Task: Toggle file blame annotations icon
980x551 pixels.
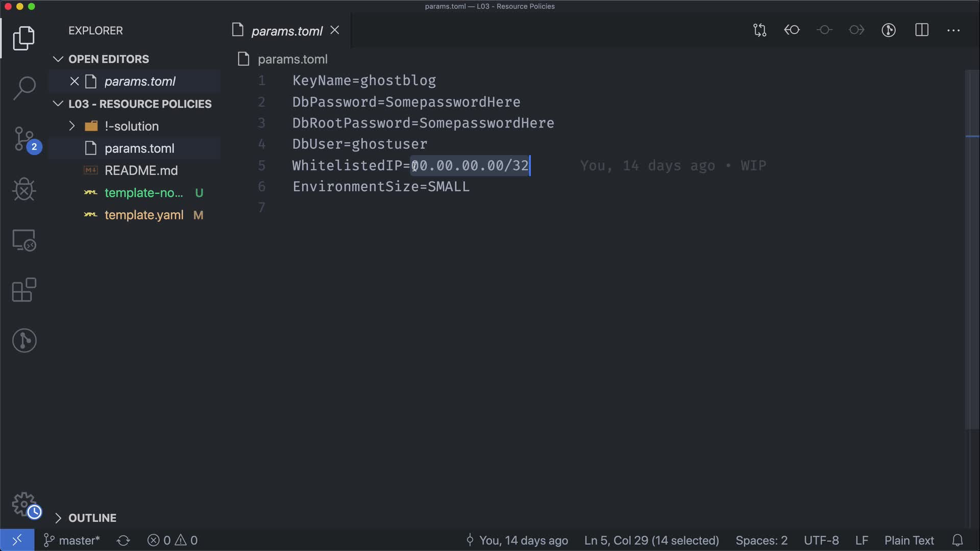Action: (889, 30)
